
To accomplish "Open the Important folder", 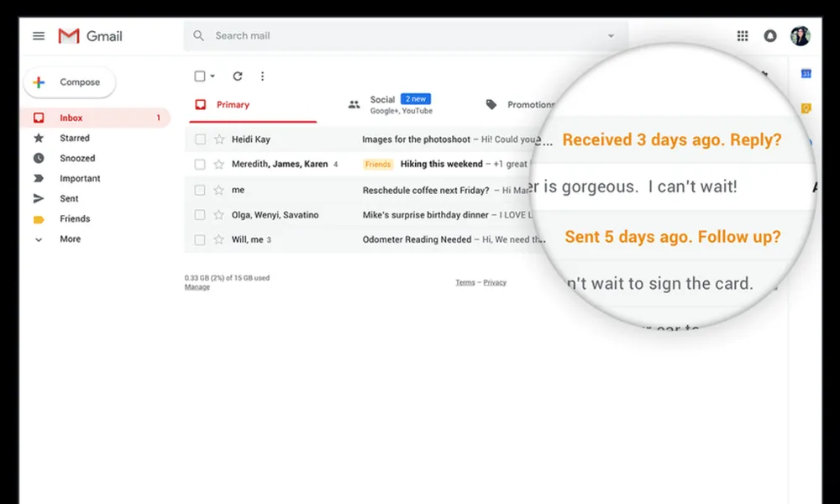I will [x=80, y=178].
